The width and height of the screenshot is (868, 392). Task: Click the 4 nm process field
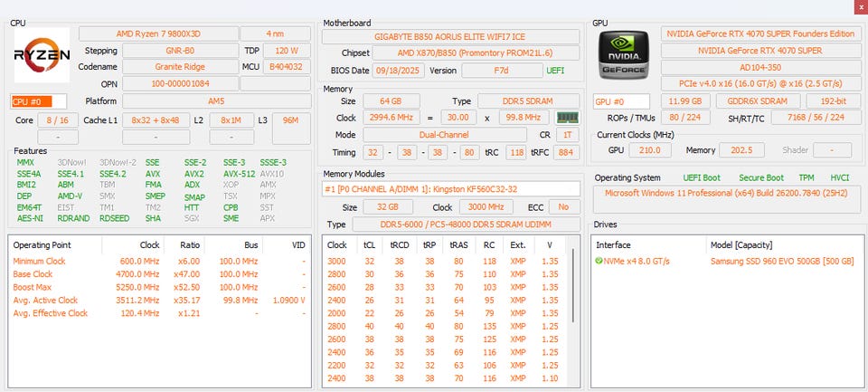click(275, 33)
